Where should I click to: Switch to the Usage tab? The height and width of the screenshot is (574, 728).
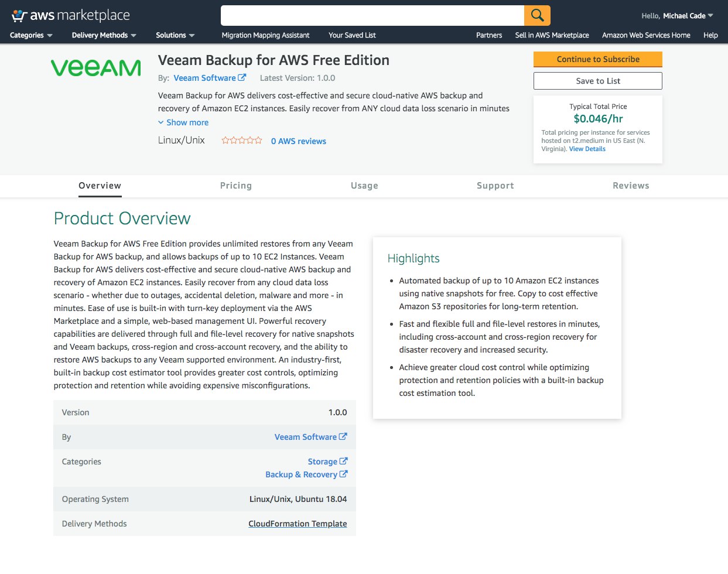pos(364,186)
